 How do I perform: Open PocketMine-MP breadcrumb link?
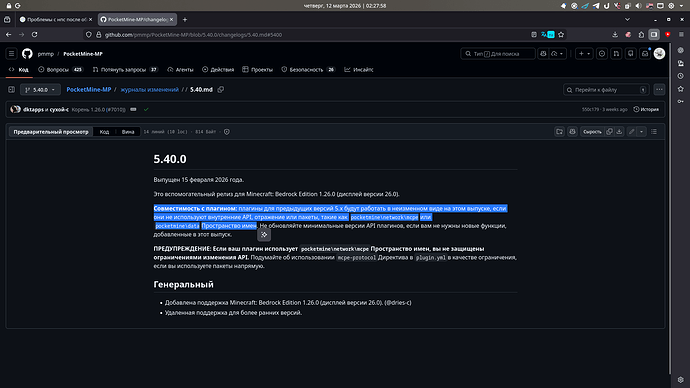coord(89,90)
